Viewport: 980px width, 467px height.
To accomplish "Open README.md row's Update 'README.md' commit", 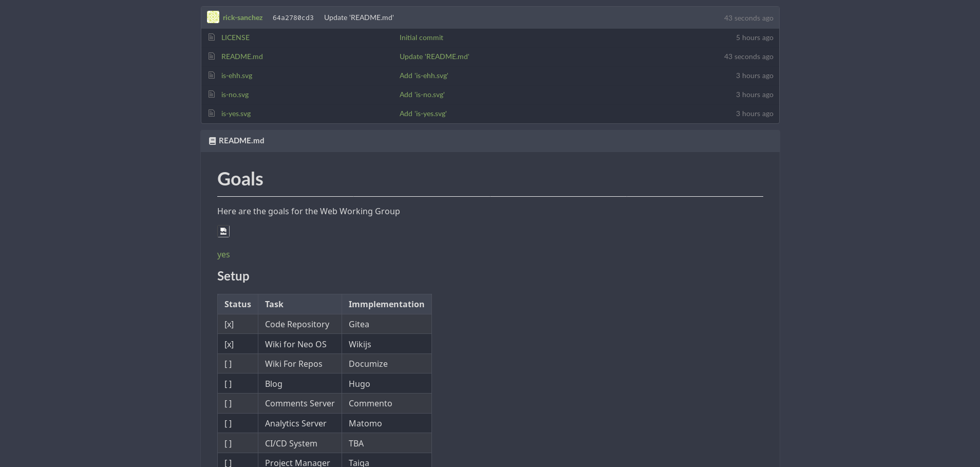I will (x=434, y=57).
